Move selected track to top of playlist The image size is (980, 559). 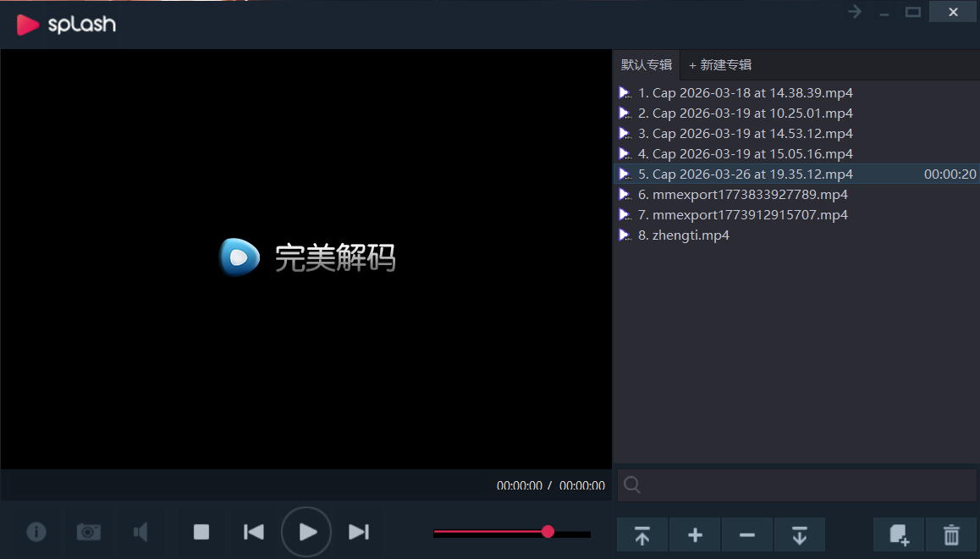pos(641,534)
